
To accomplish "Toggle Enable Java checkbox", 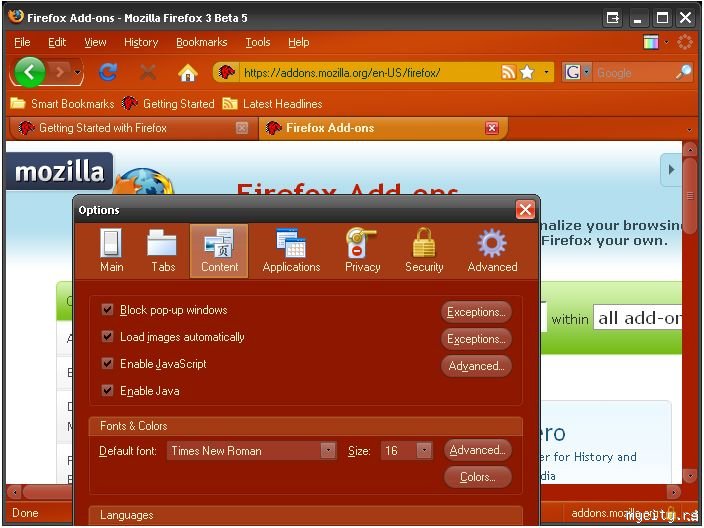I will click(107, 390).
